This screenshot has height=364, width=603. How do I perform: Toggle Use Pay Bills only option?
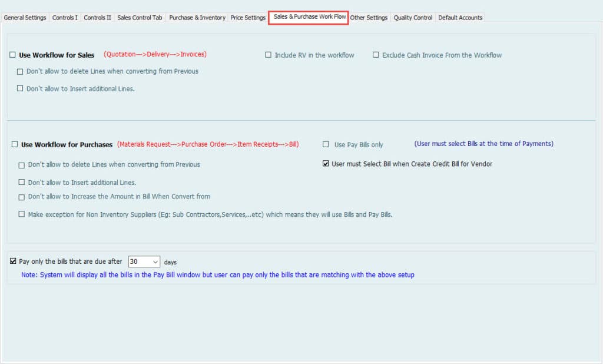pyautogui.click(x=326, y=145)
